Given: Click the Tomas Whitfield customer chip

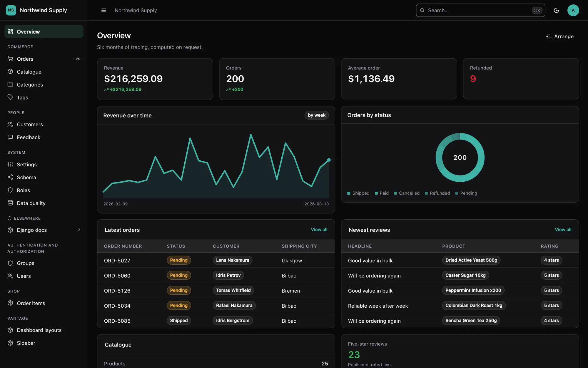Looking at the screenshot, I should pos(233,290).
